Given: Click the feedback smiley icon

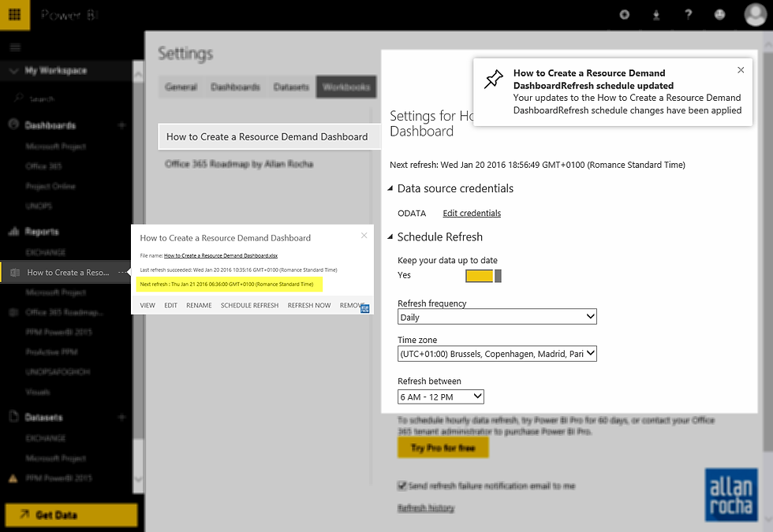Looking at the screenshot, I should [x=719, y=15].
